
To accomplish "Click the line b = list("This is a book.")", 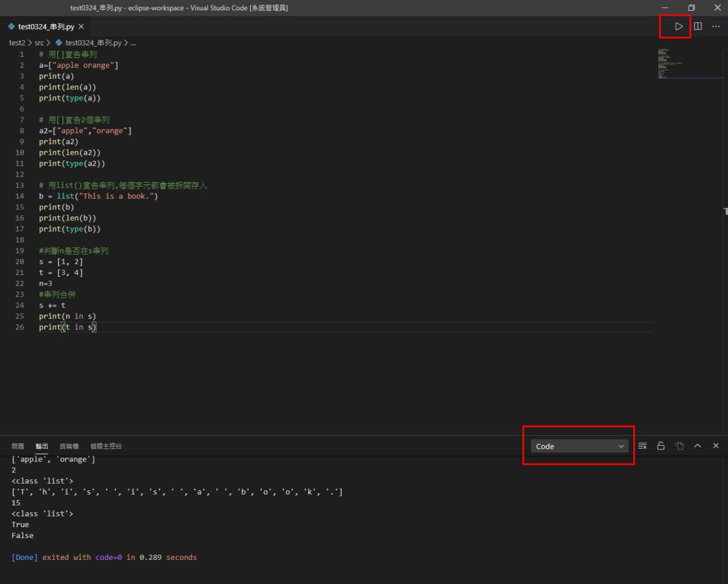I will (99, 196).
